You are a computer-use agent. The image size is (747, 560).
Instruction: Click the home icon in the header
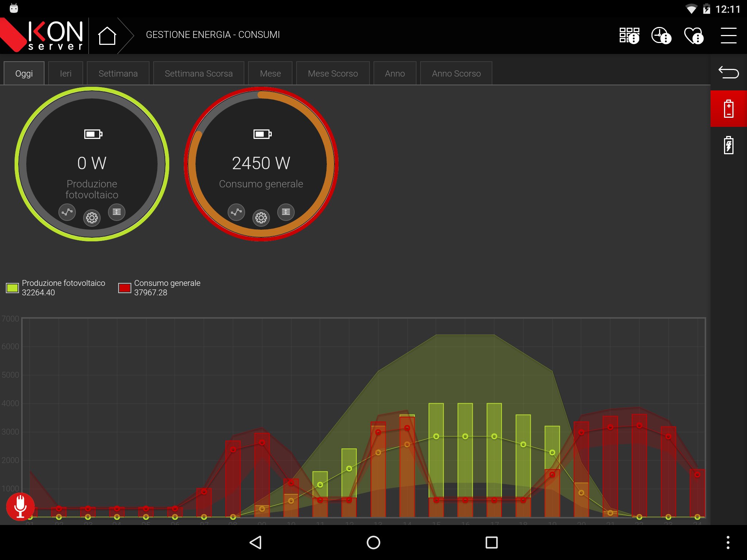pyautogui.click(x=108, y=35)
